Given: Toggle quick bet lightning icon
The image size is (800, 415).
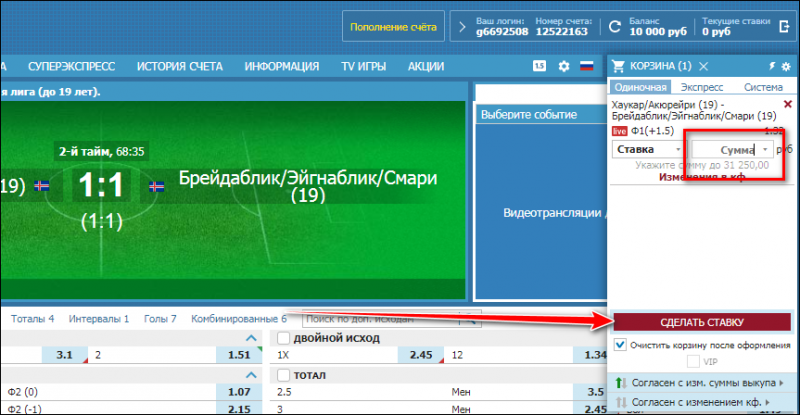Looking at the screenshot, I should click(772, 66).
